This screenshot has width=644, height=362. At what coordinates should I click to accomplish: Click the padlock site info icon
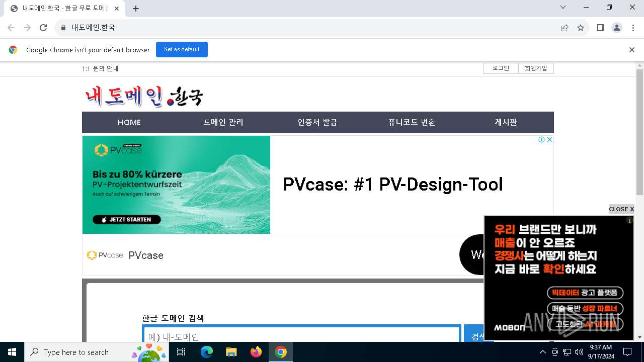tap(63, 28)
